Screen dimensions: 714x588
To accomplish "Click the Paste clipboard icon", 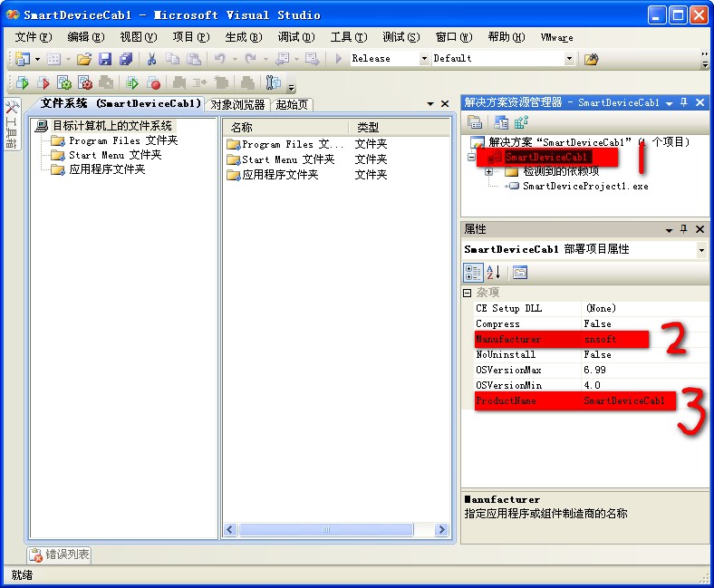I will pyautogui.click(x=194, y=59).
